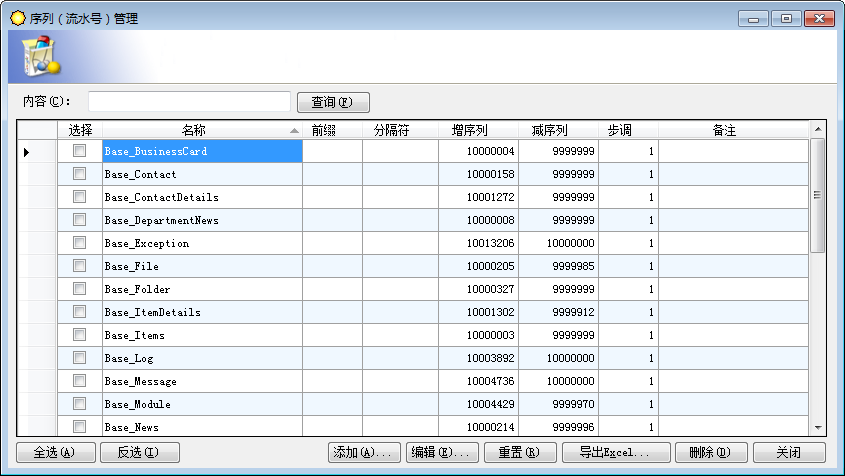The height and width of the screenshot is (476, 845).
Task: Tick the checkbox for Base_Contact
Action: click(x=79, y=174)
